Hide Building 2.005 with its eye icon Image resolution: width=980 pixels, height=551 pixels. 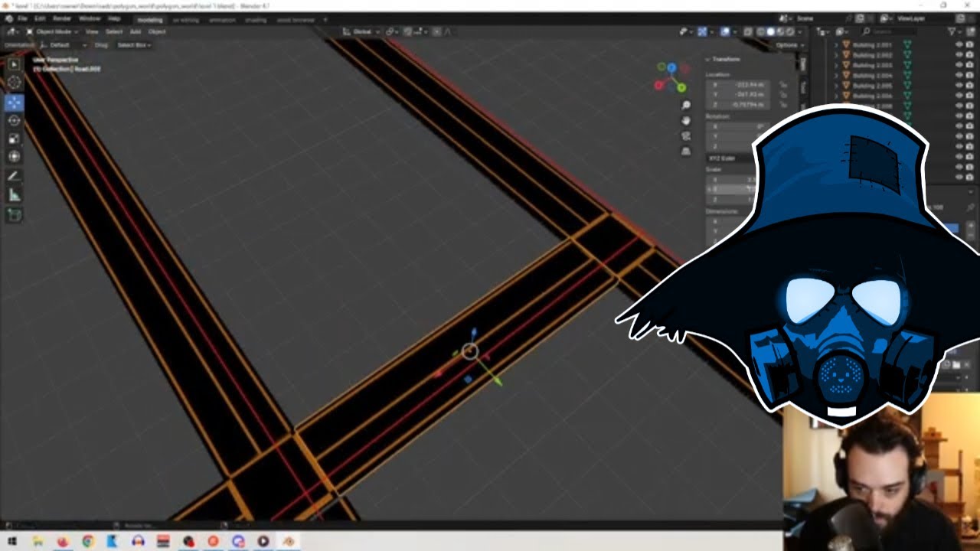tap(959, 86)
